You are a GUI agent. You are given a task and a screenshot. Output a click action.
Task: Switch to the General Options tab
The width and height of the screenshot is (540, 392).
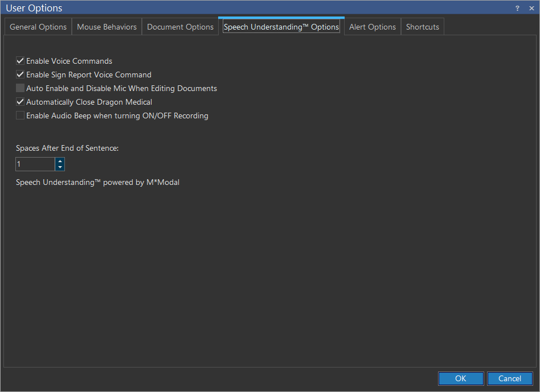tap(38, 27)
